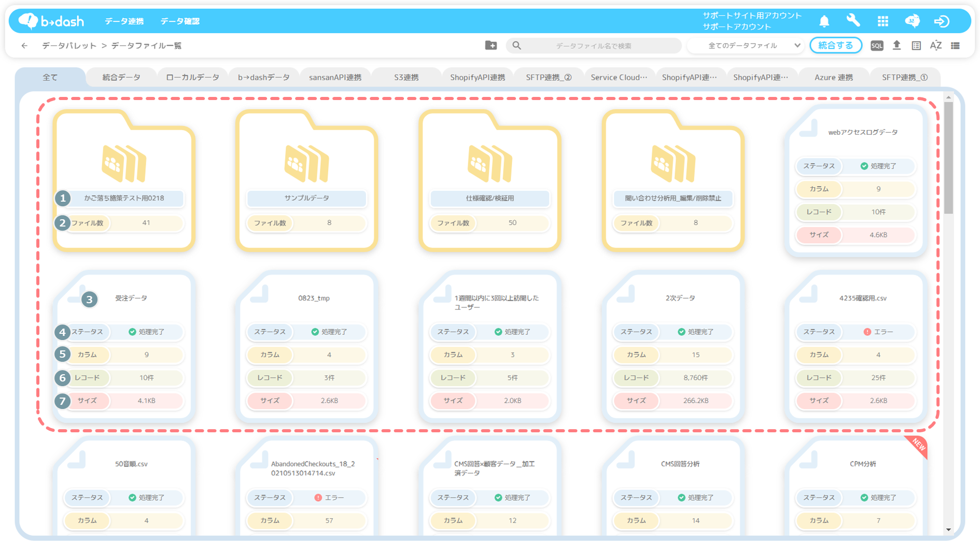Click the scrollbar down arrow

tap(948, 529)
